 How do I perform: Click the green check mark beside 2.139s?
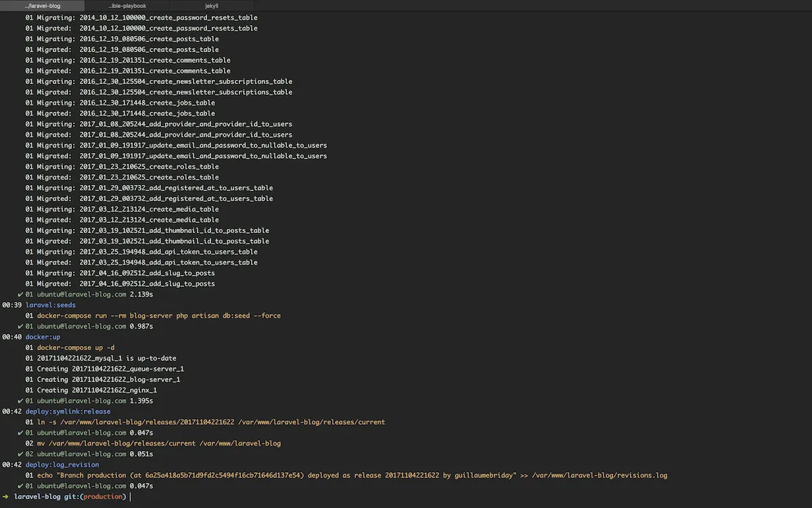(20, 295)
